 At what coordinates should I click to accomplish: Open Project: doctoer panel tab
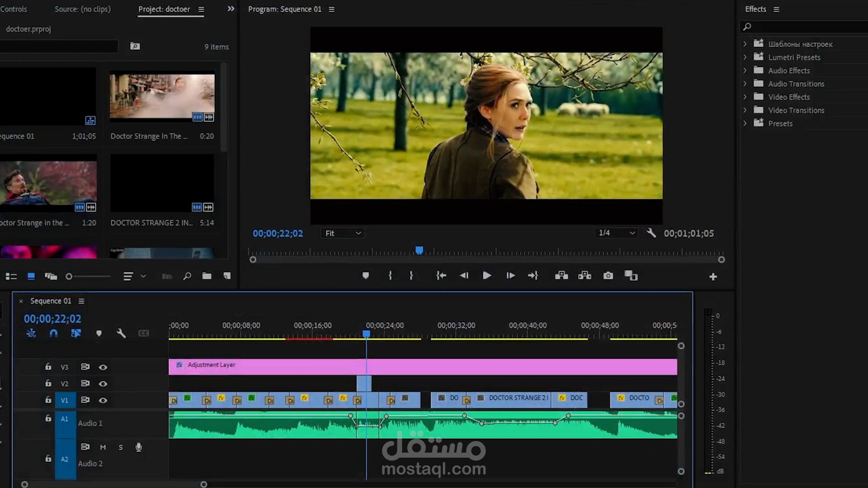pyautogui.click(x=164, y=9)
